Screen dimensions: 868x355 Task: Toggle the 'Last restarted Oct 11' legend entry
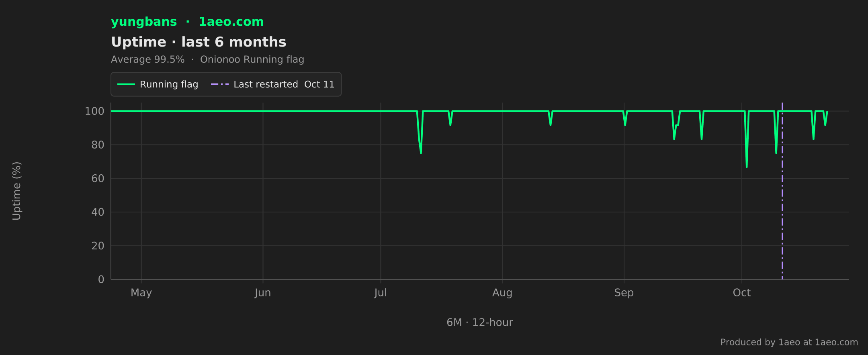(272, 84)
